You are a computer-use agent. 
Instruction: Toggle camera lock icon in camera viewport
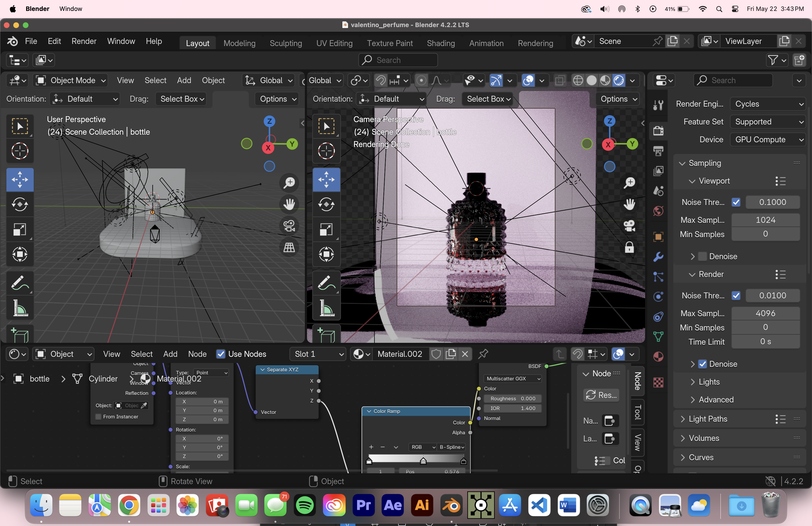pyautogui.click(x=629, y=248)
